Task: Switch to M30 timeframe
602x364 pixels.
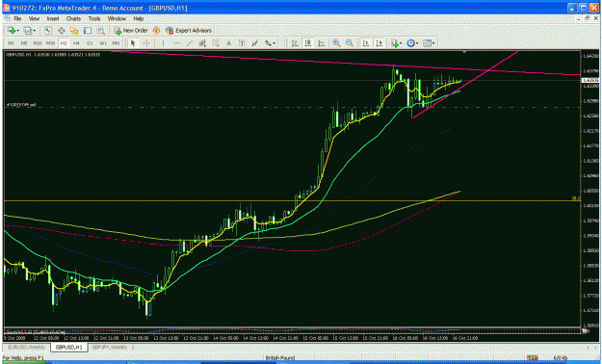Action: (50, 43)
